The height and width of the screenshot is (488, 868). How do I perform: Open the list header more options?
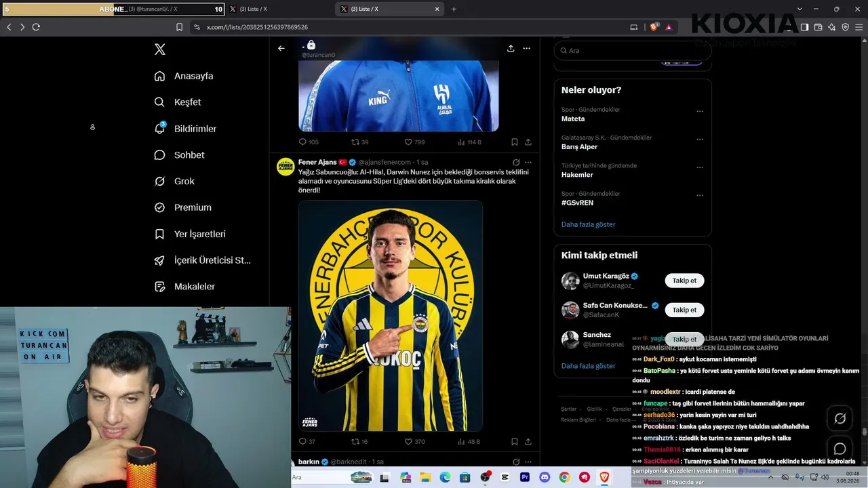527,48
